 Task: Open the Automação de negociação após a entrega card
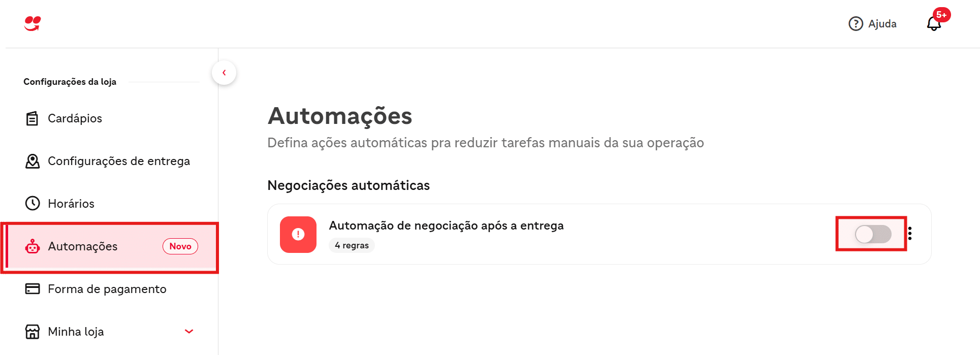446,225
